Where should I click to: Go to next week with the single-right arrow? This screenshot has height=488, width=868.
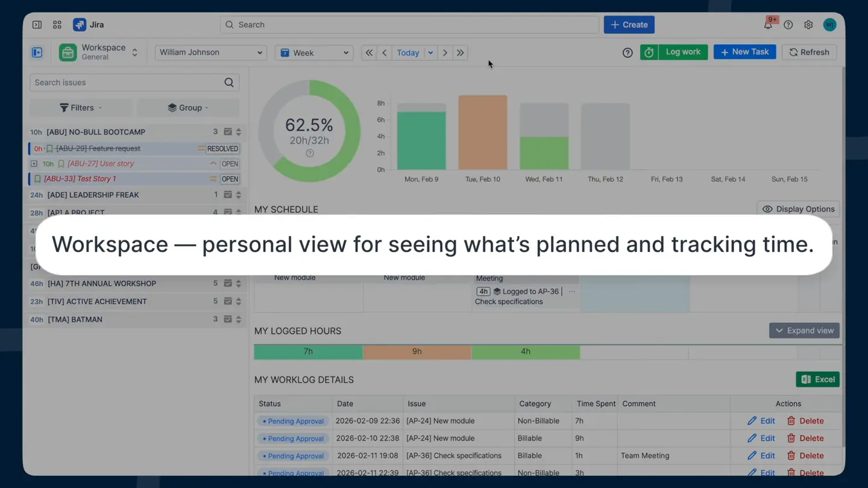[445, 53]
